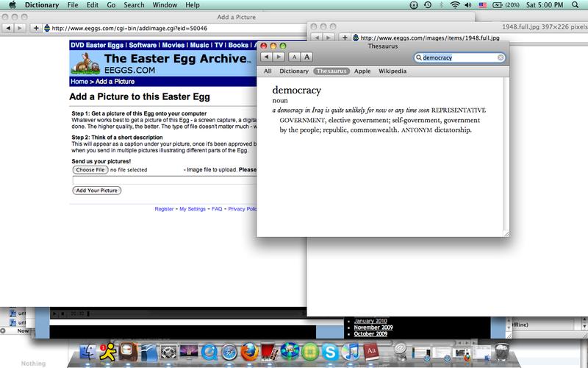Open the volume control in menu bar
The width and height of the screenshot is (588, 368).
469,5
